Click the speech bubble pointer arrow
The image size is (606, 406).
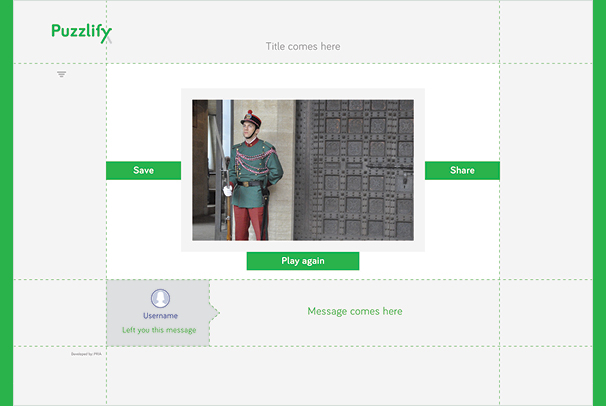coord(214,313)
